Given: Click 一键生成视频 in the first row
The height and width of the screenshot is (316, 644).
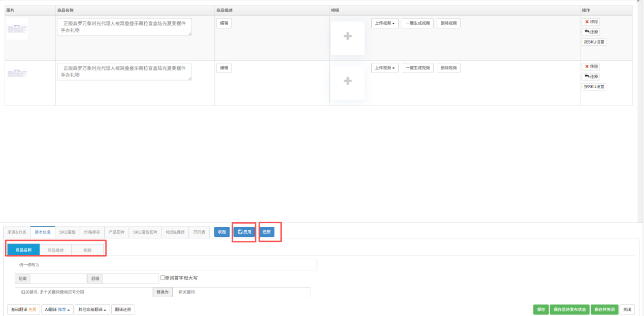Looking at the screenshot, I should 417,23.
